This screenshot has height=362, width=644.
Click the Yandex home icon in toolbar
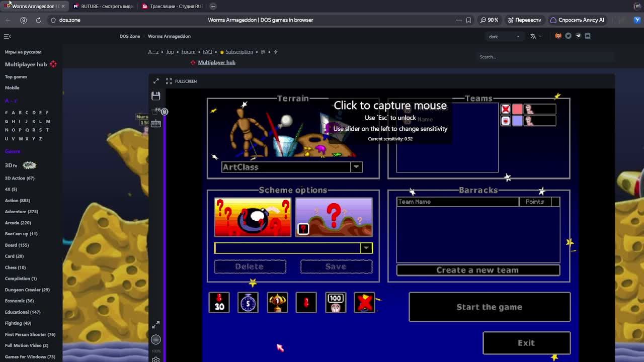point(23,20)
